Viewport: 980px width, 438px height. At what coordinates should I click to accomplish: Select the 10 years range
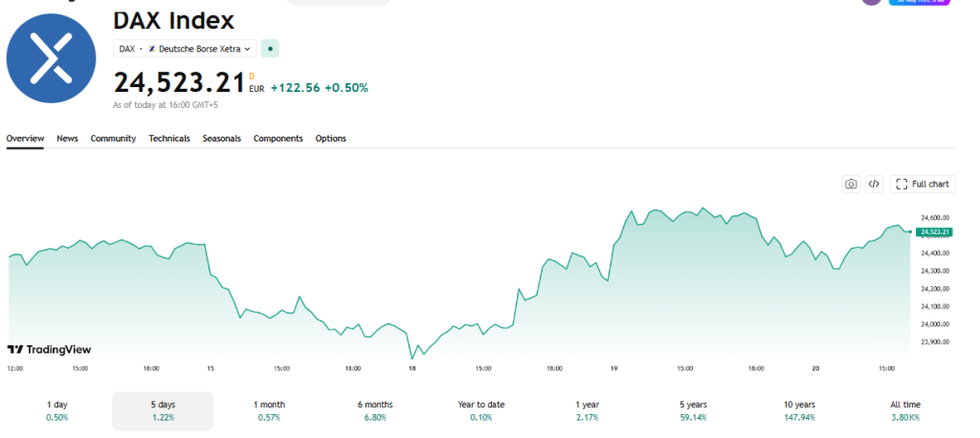coord(799,410)
